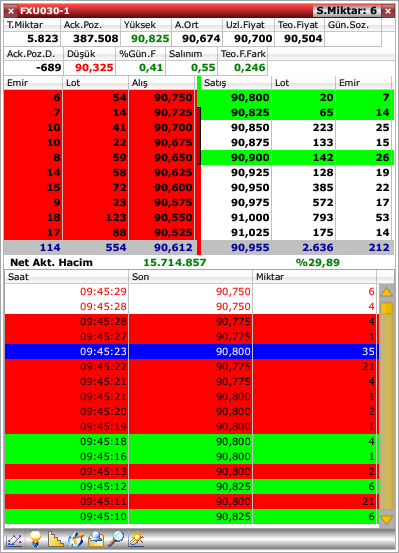Viewport: 399px width, 553px height.
Task: Open the chart with sun icon
Action: point(137,539)
